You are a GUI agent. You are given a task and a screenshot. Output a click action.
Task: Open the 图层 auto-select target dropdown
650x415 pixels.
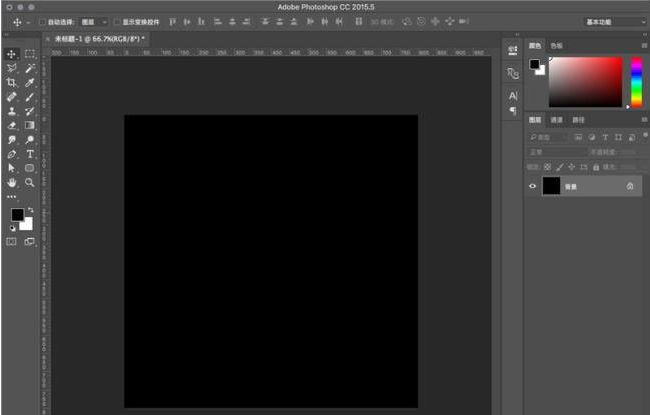point(93,21)
